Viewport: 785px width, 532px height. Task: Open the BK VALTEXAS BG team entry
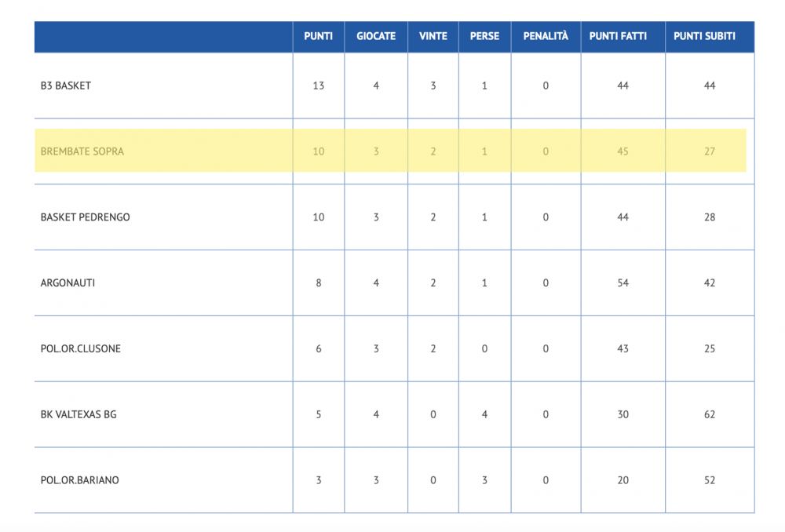(x=78, y=414)
